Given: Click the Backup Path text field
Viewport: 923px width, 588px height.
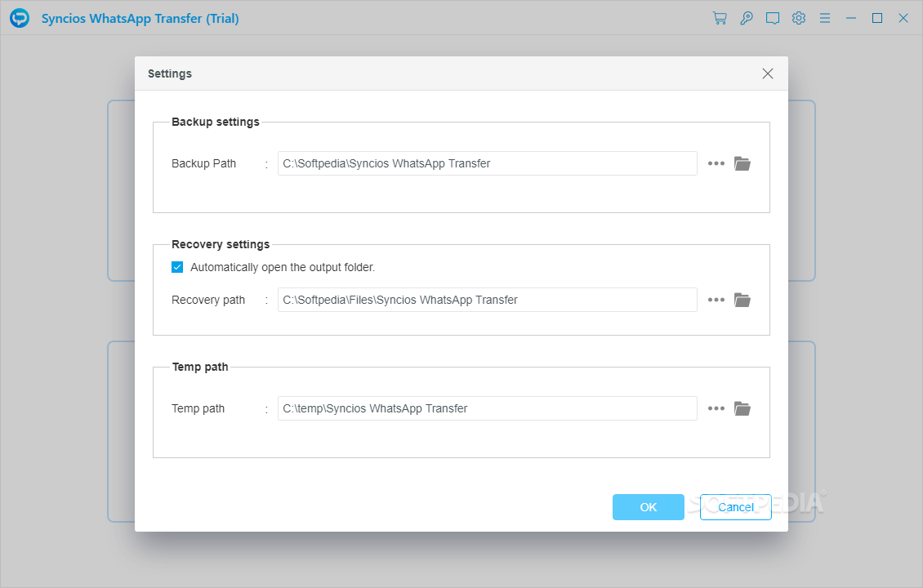Looking at the screenshot, I should (x=488, y=163).
